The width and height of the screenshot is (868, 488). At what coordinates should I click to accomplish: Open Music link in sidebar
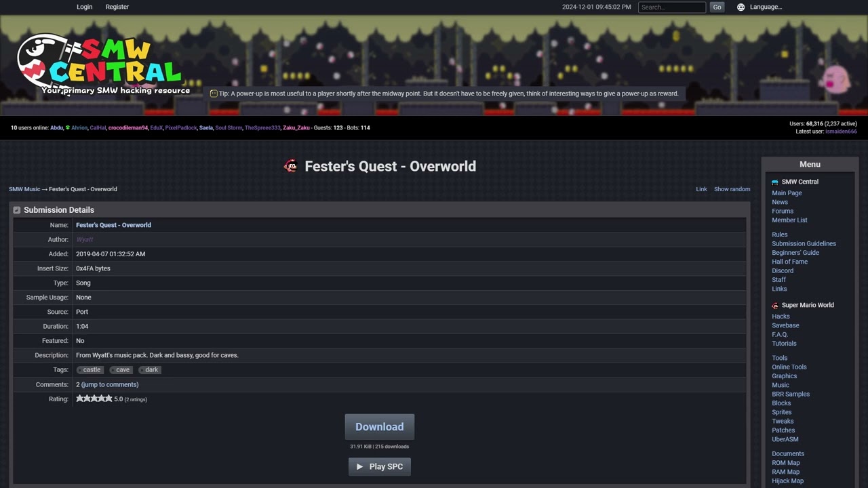pyautogui.click(x=781, y=385)
